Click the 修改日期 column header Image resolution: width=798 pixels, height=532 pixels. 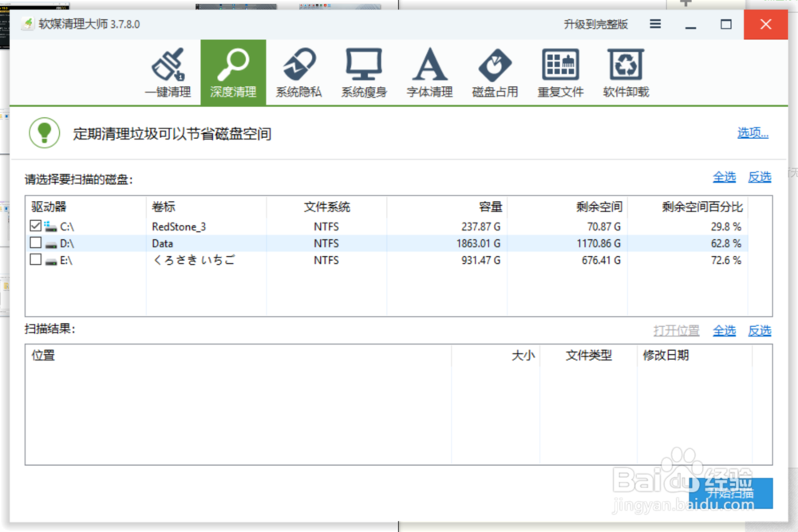click(x=667, y=356)
